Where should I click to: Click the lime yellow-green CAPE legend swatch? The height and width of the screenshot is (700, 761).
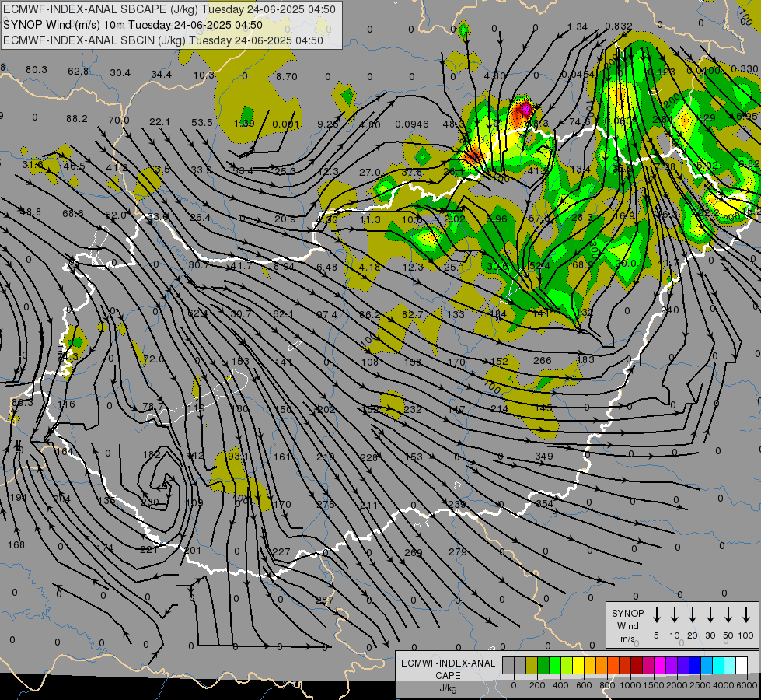tap(567, 665)
